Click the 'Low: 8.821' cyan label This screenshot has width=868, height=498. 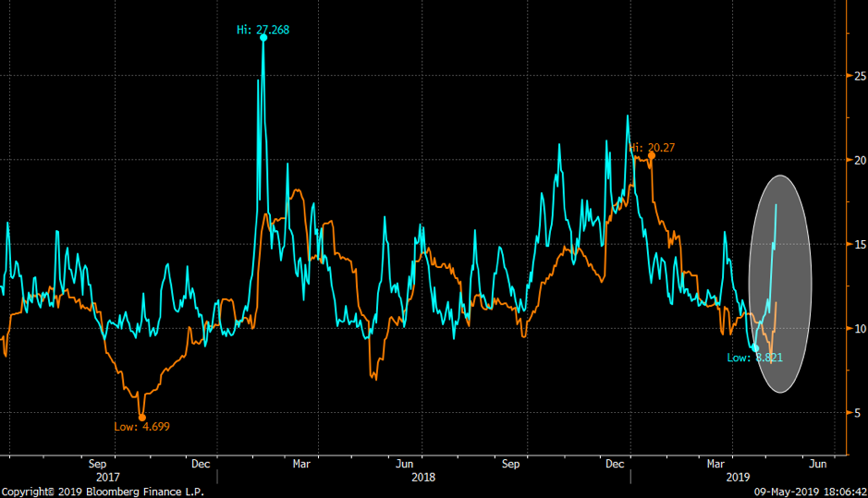pyautogui.click(x=755, y=358)
